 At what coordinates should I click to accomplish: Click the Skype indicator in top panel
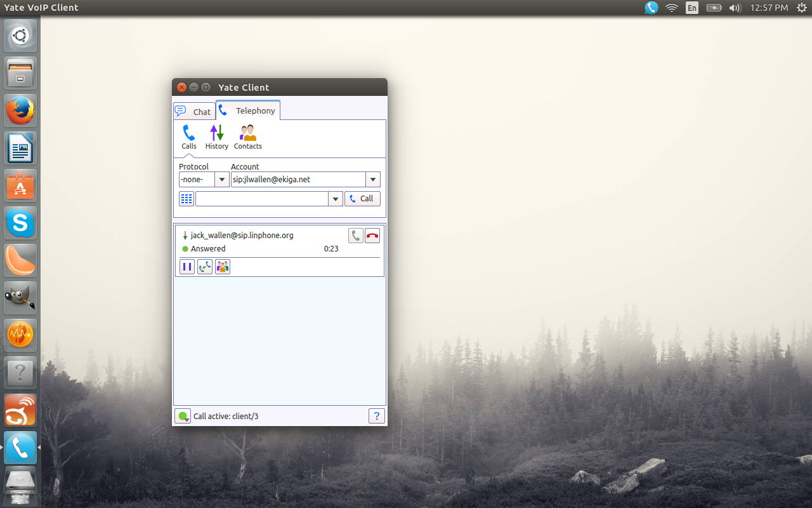pos(652,8)
